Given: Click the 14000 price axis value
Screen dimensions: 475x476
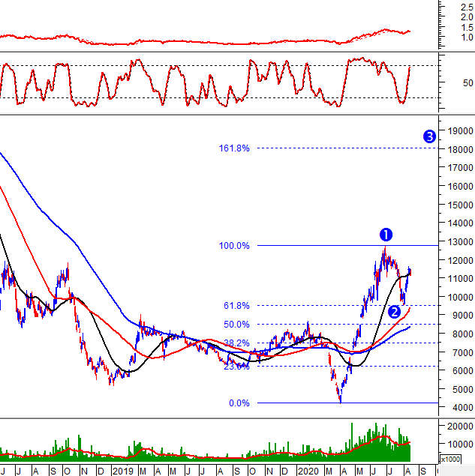Looking at the screenshot, I should (x=460, y=223).
